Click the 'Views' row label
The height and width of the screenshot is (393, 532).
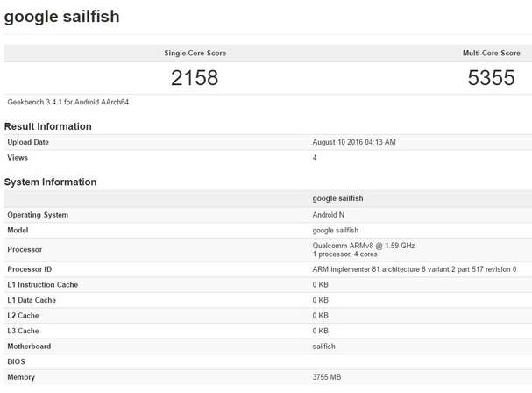tap(18, 158)
